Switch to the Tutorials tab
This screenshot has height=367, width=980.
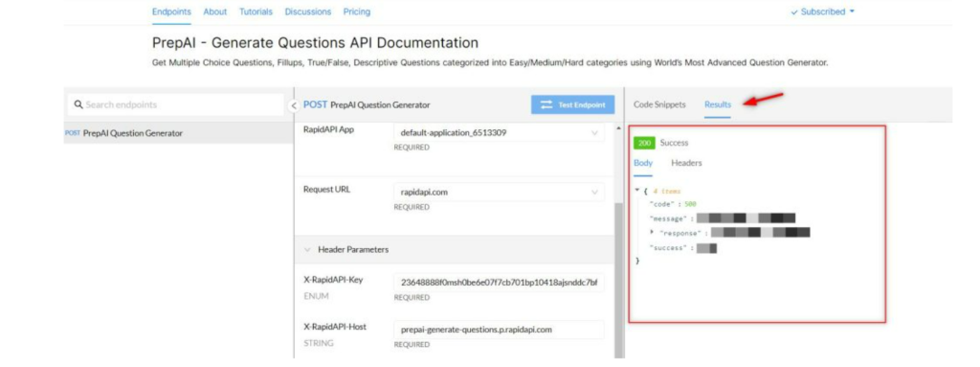pos(256,11)
